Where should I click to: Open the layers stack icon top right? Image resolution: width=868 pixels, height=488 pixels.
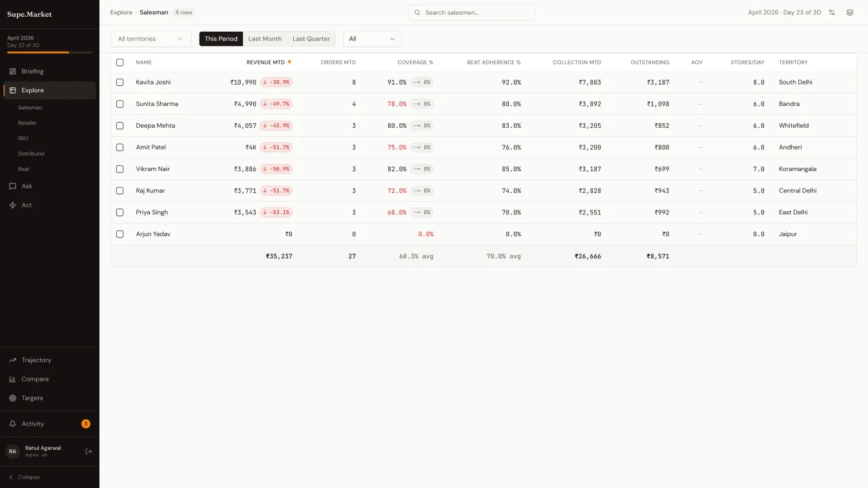point(849,12)
